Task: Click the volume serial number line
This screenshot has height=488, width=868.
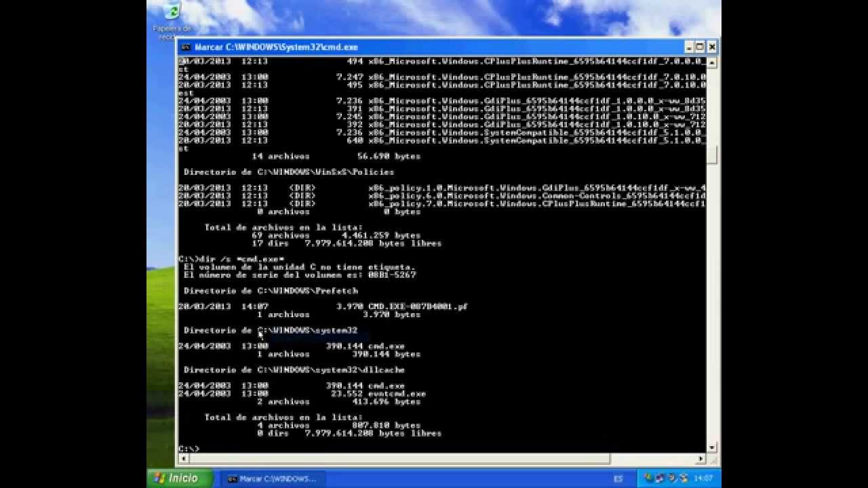Action: [300, 274]
